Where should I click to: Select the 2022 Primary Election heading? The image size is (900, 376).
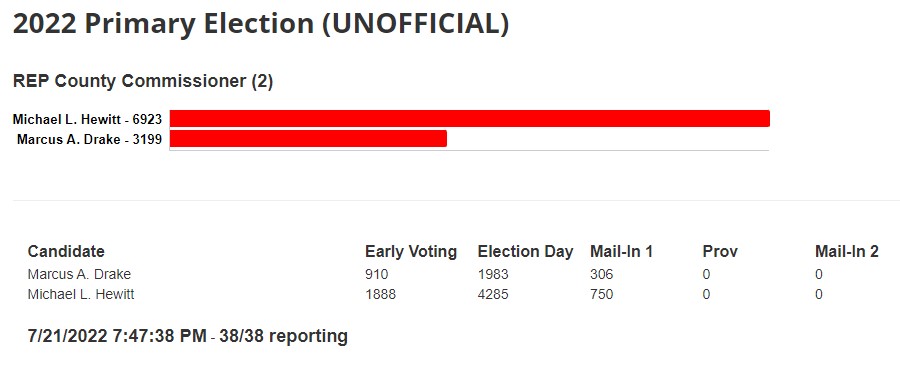[261, 24]
